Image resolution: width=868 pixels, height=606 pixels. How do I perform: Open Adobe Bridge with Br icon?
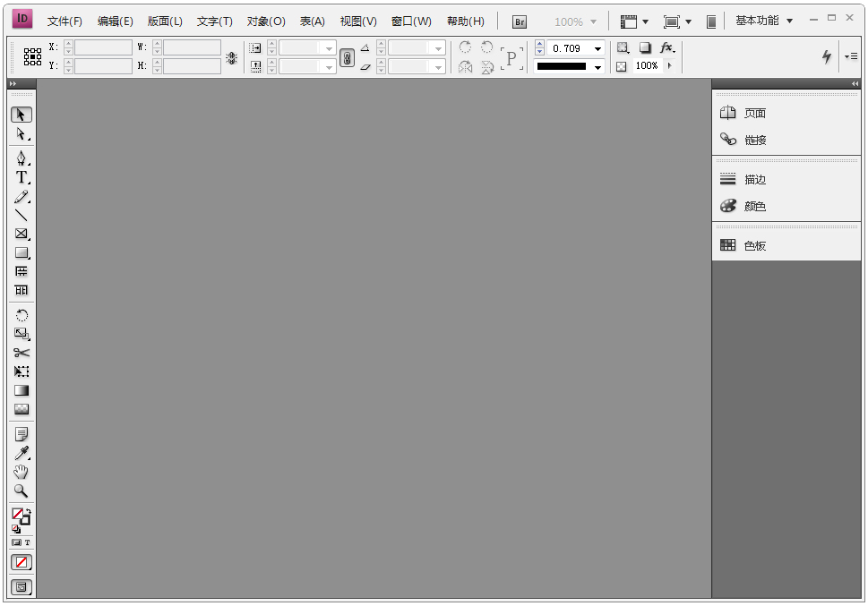pos(520,21)
